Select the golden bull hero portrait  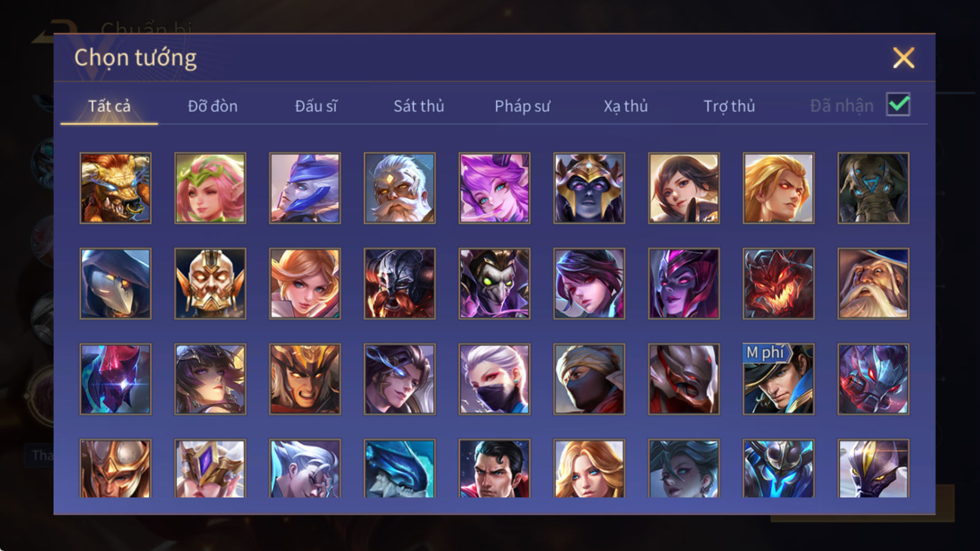[x=115, y=188]
